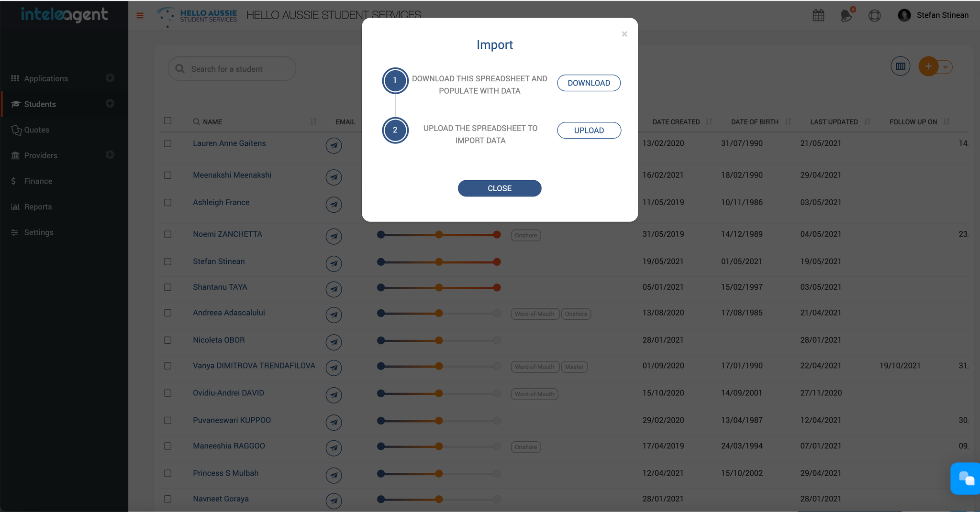Send email to Lauren Anne Gaitens

334,145
